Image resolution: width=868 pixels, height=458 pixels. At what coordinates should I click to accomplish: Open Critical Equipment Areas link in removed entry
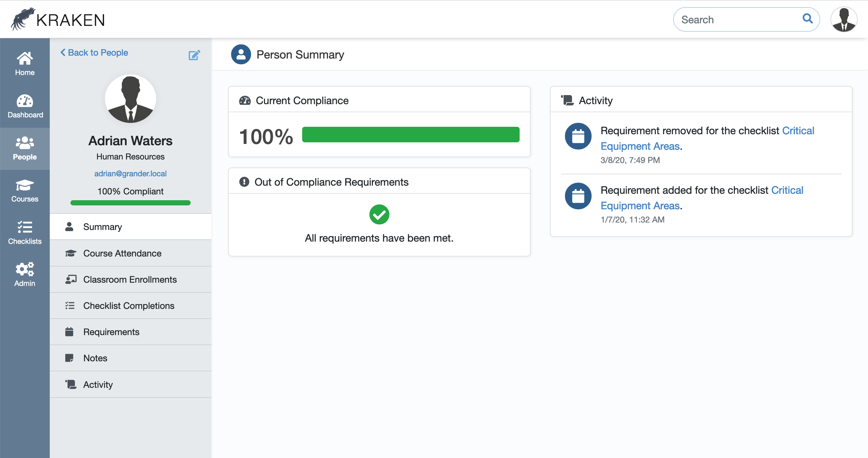[x=707, y=138]
